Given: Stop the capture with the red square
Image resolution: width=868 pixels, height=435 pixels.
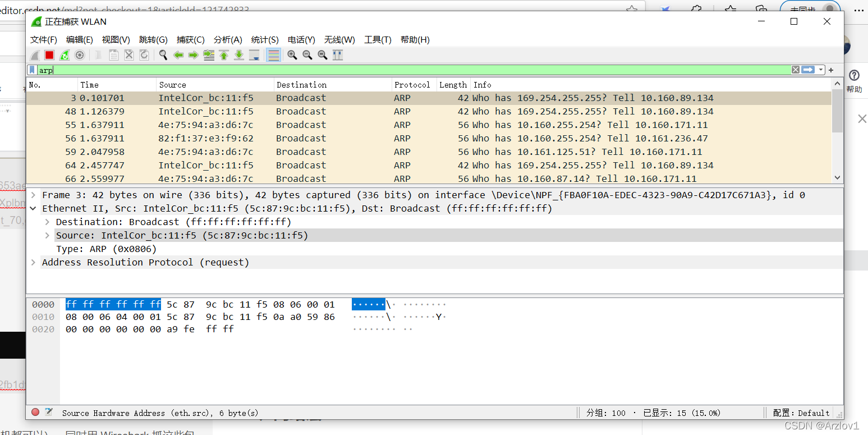Looking at the screenshot, I should pyautogui.click(x=49, y=55).
